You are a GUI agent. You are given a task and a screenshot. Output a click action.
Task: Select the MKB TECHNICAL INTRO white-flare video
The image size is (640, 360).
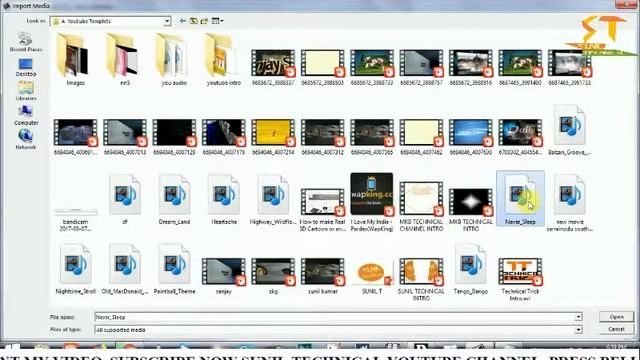(471, 209)
